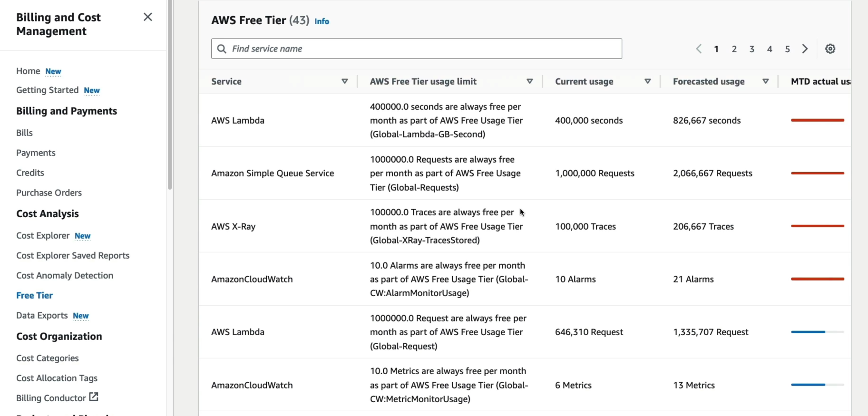
Task: Click '10 Alarms' current usage value
Action: [575, 279]
